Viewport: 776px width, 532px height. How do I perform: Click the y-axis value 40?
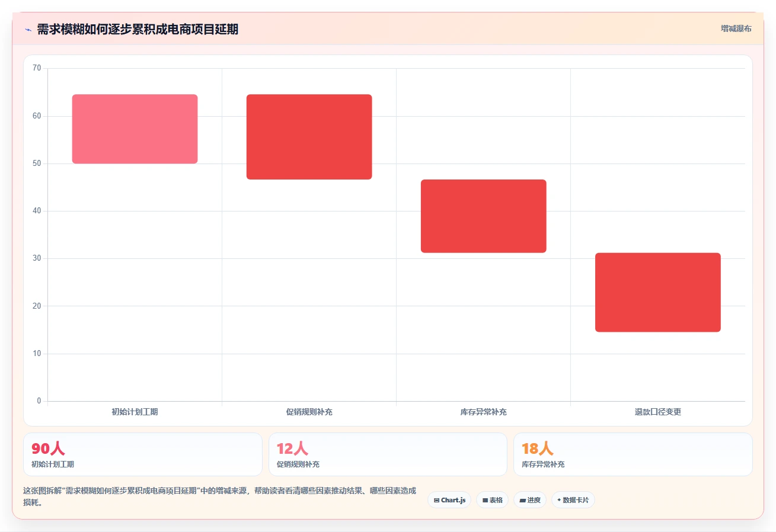coord(37,211)
